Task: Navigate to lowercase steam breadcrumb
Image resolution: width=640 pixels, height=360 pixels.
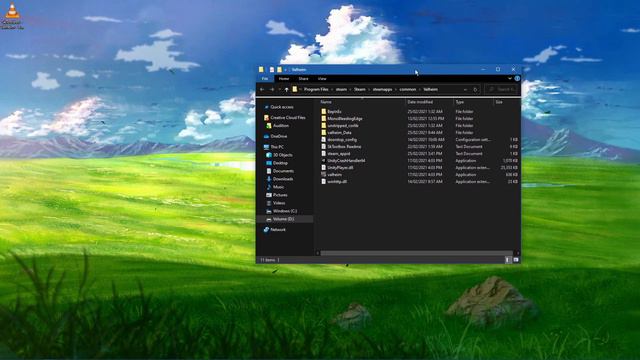Action: click(x=341, y=89)
